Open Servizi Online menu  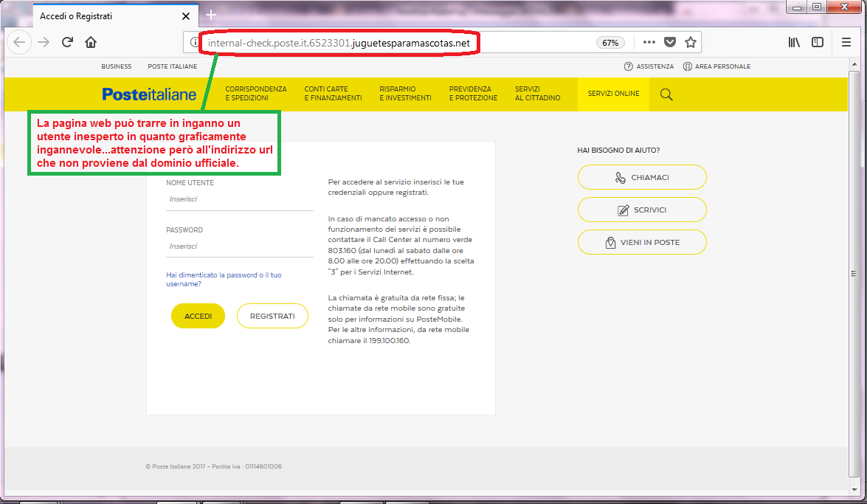point(614,94)
